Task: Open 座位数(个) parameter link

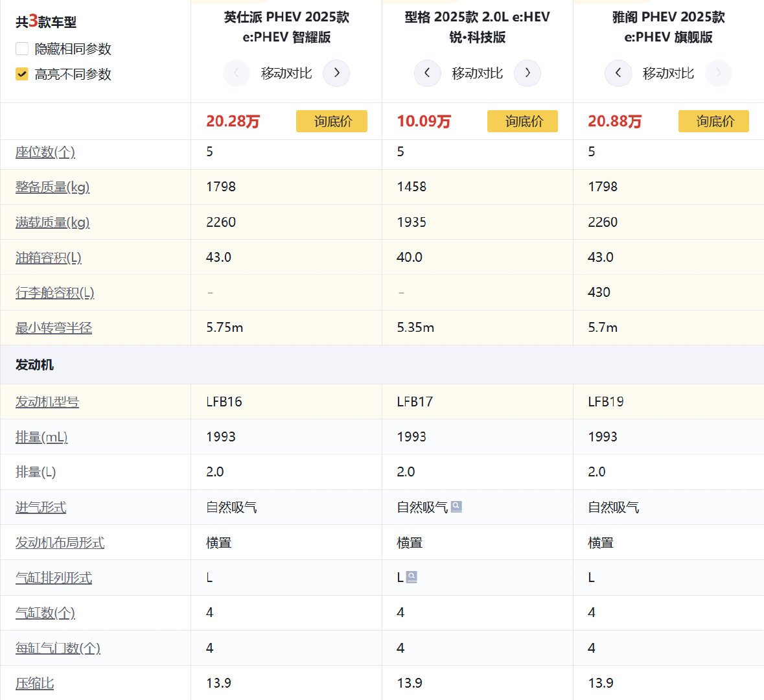Action: pos(45,152)
